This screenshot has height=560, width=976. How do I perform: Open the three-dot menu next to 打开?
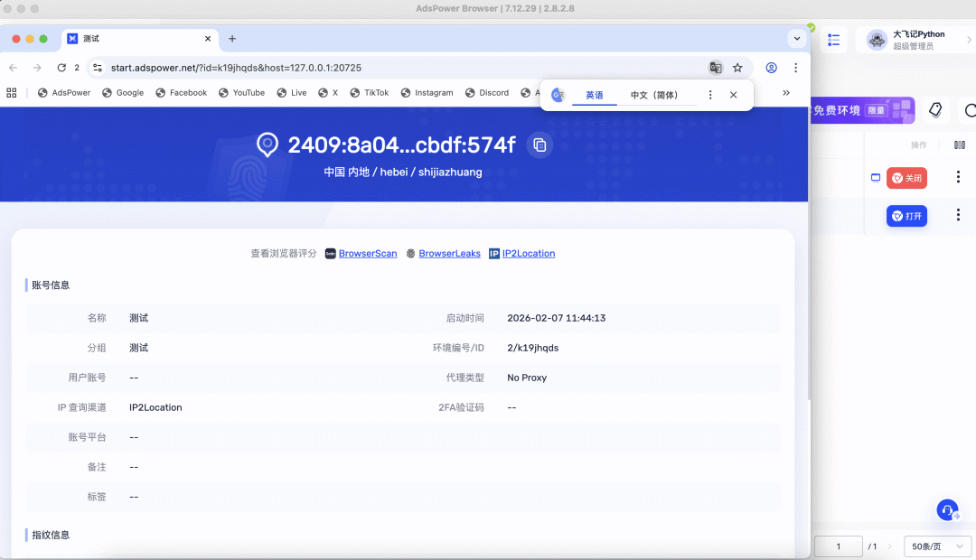click(x=958, y=216)
